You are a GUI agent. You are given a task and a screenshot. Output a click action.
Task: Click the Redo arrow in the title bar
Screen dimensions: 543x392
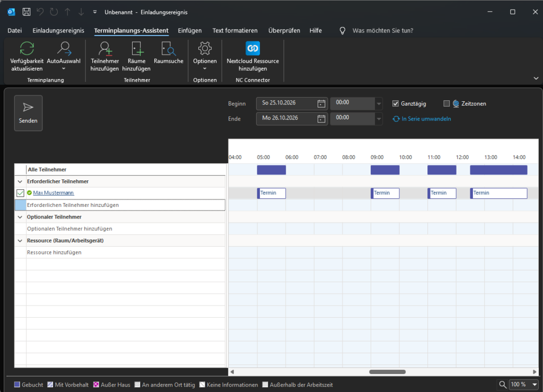[x=54, y=12]
